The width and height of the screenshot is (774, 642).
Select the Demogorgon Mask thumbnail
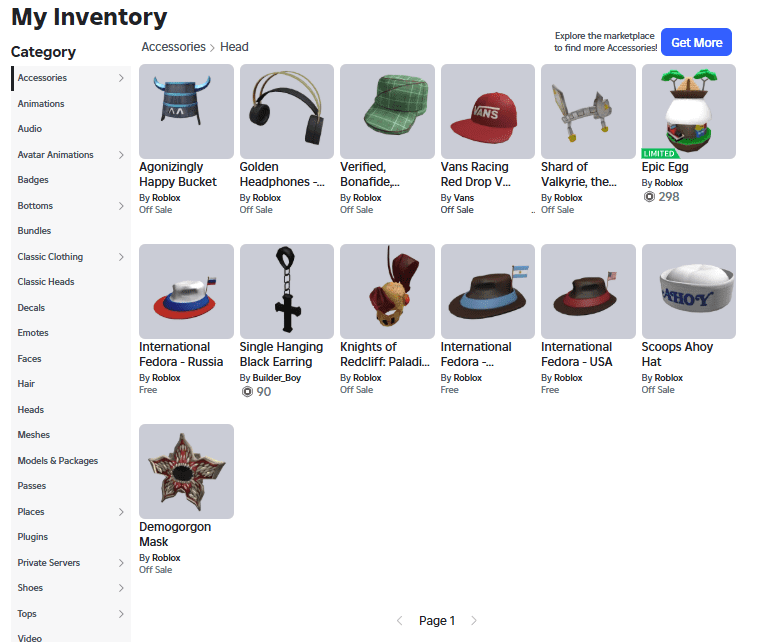(186, 471)
